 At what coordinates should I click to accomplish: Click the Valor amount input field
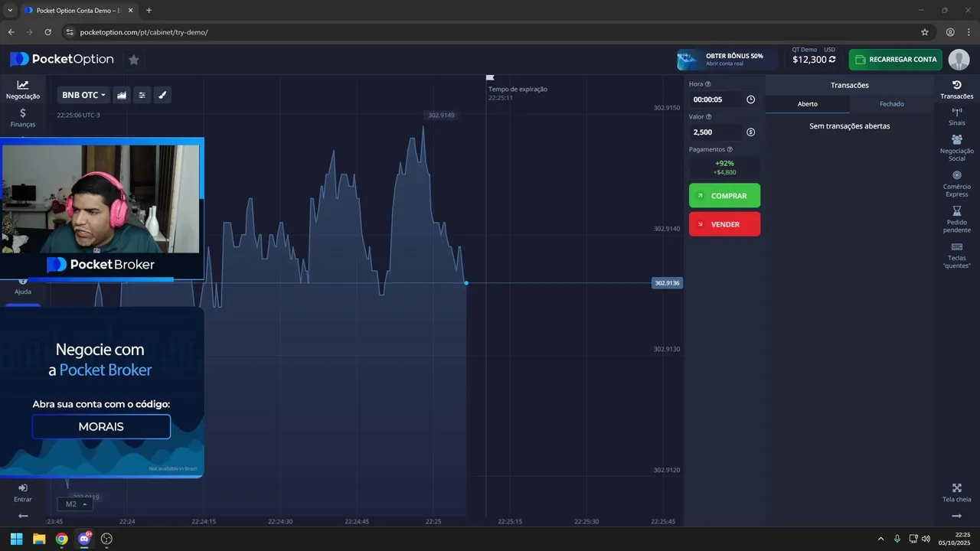coord(716,132)
